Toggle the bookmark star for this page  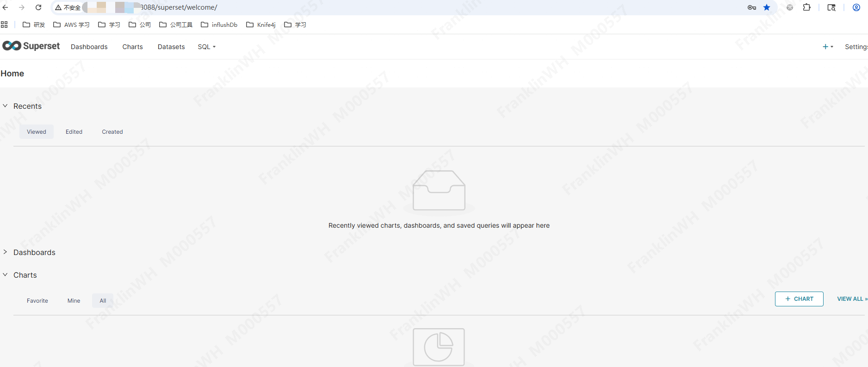point(767,7)
